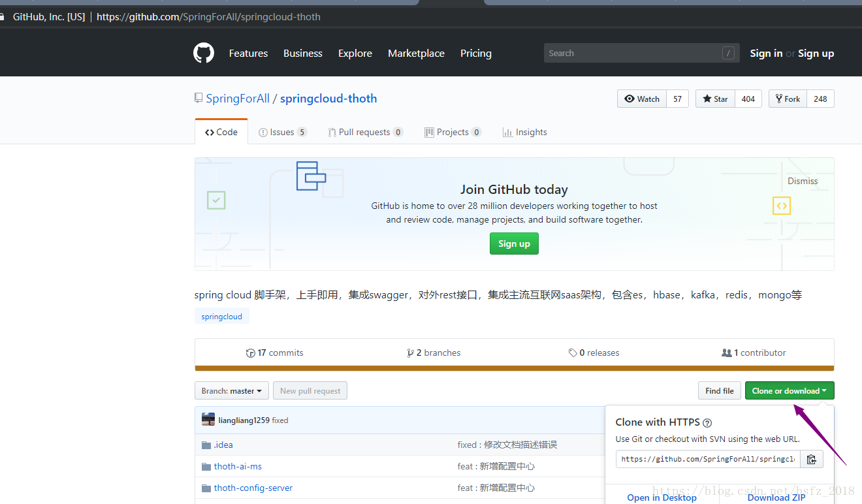Open the Insights tab
The width and height of the screenshot is (862, 504).
(525, 132)
